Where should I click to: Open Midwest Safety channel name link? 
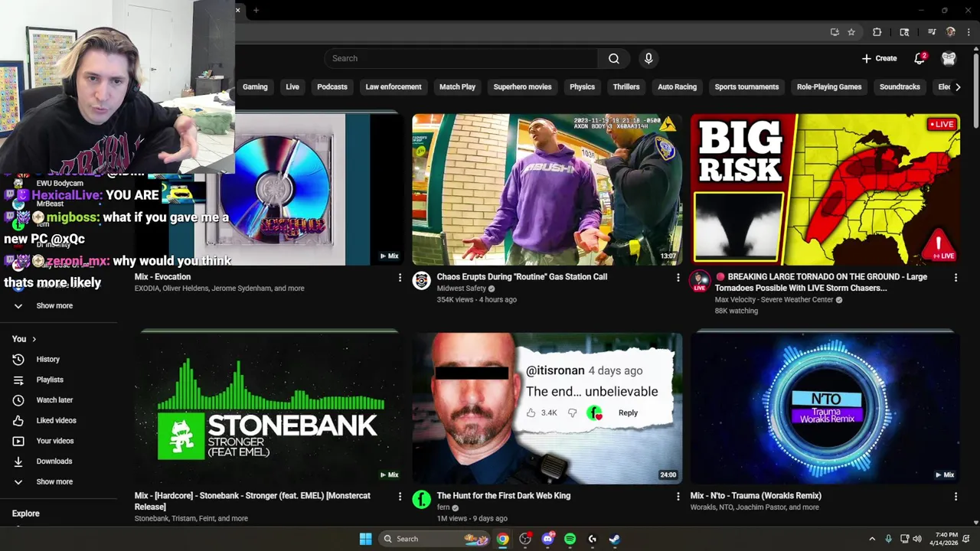click(461, 289)
